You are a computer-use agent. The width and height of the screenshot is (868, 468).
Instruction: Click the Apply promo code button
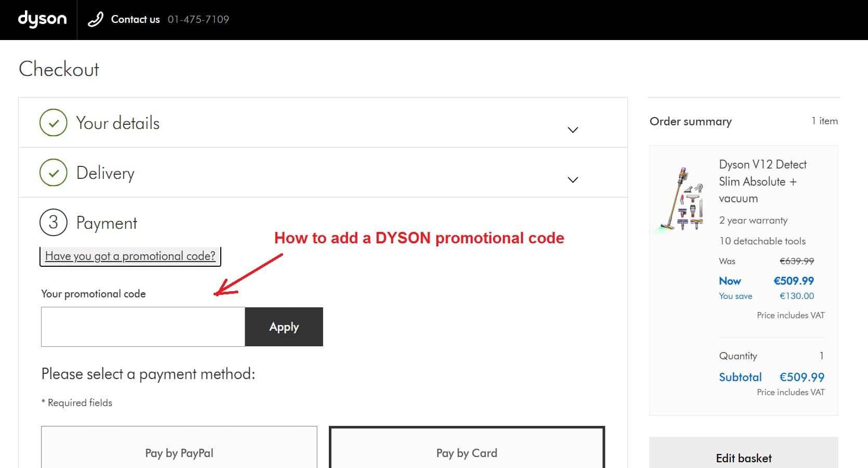(284, 327)
